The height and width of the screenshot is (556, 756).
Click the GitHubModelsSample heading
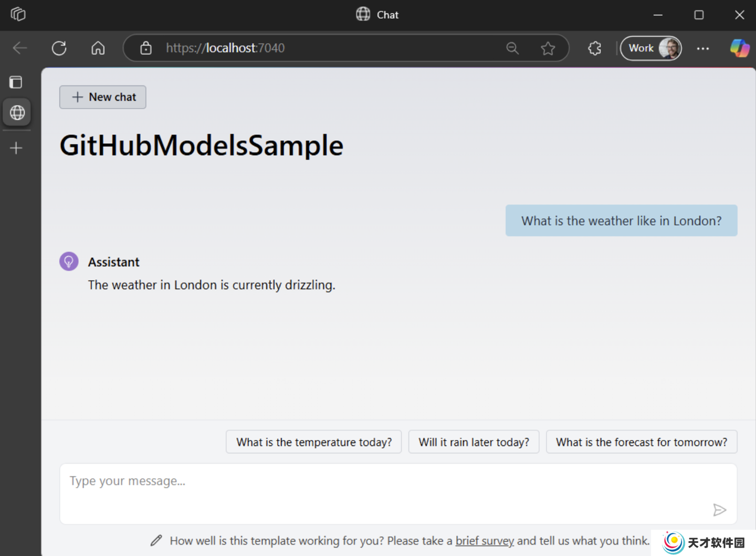pyautogui.click(x=202, y=145)
